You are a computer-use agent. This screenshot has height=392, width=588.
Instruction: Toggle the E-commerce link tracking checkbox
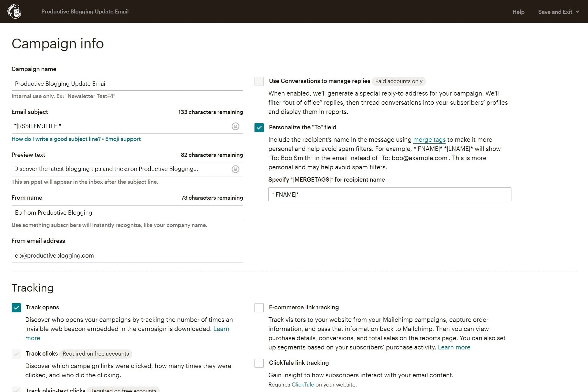tap(258, 307)
